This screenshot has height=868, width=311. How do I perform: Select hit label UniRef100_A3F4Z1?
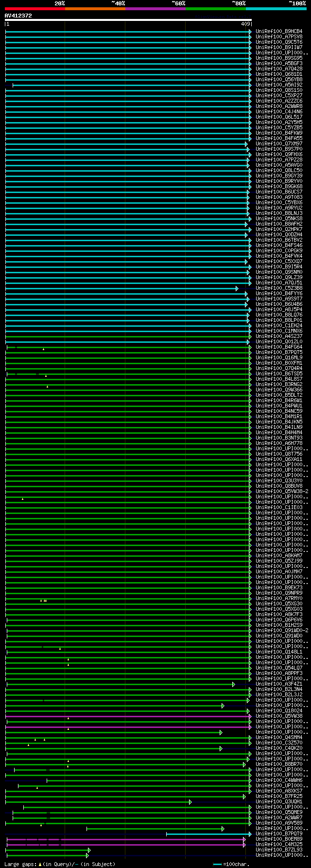click(279, 684)
